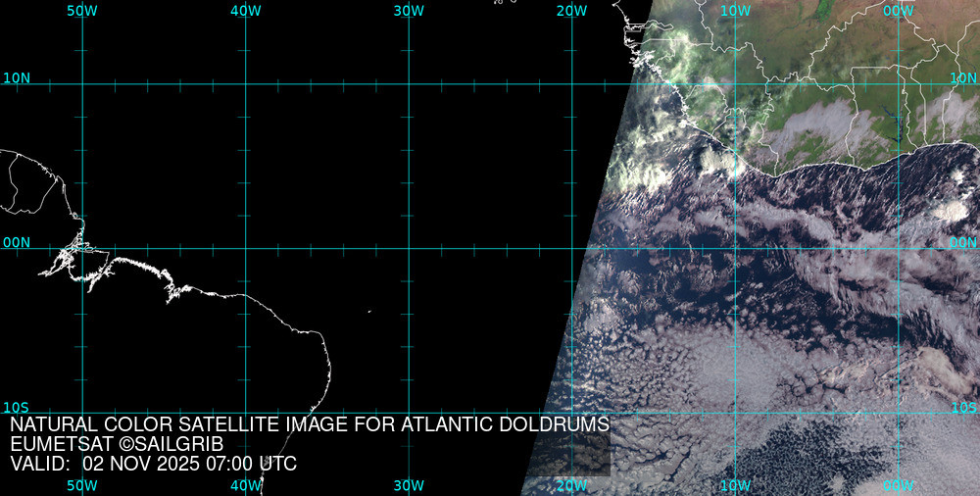Click the grid intersection of 30W and equator
The height and width of the screenshot is (496, 980).
[x=409, y=248]
